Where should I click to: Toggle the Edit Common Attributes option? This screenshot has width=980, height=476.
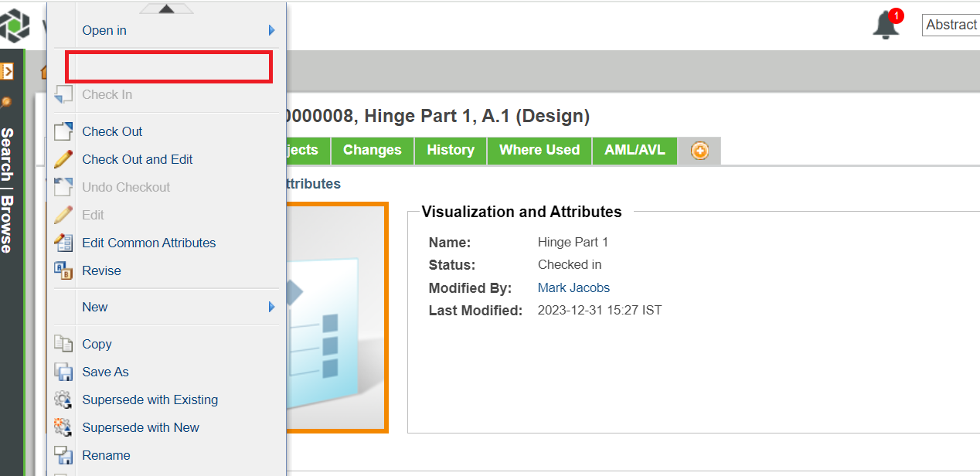(x=148, y=243)
